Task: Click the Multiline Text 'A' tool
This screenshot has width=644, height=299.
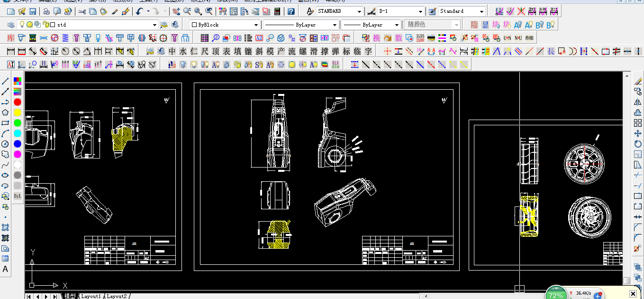Action: [5, 269]
